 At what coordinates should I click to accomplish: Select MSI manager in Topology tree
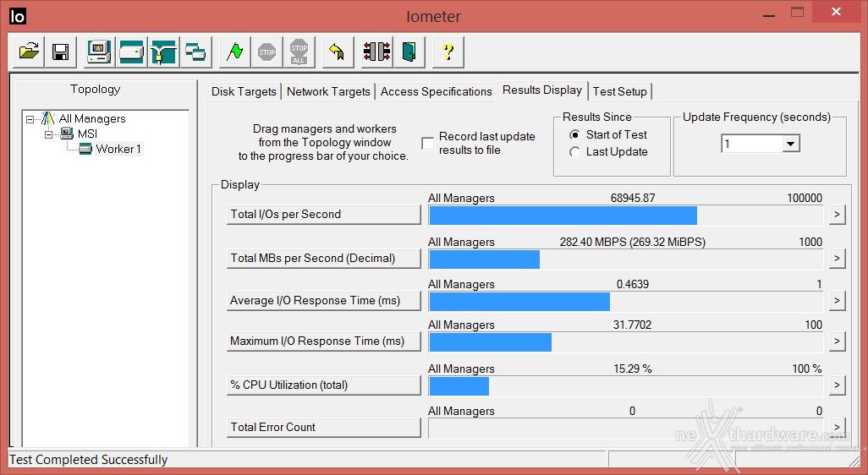(87, 134)
